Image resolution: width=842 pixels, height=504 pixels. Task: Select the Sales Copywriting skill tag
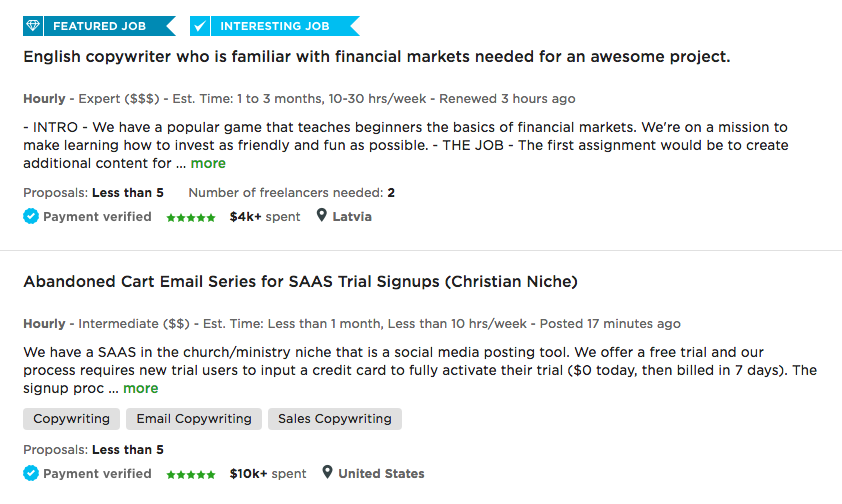coord(334,419)
